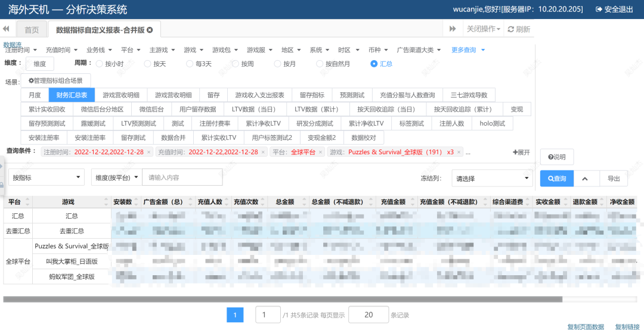The height and width of the screenshot is (330, 644).
Task: Click the records per page input
Action: 369,315
